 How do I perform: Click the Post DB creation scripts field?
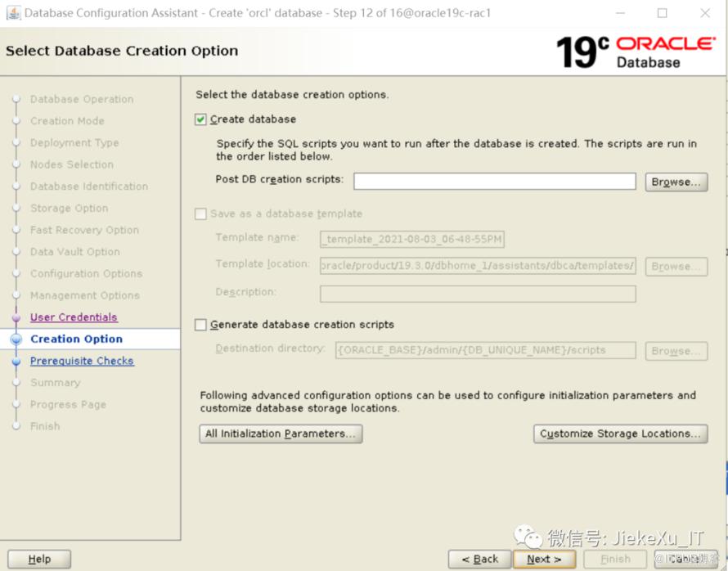click(494, 181)
